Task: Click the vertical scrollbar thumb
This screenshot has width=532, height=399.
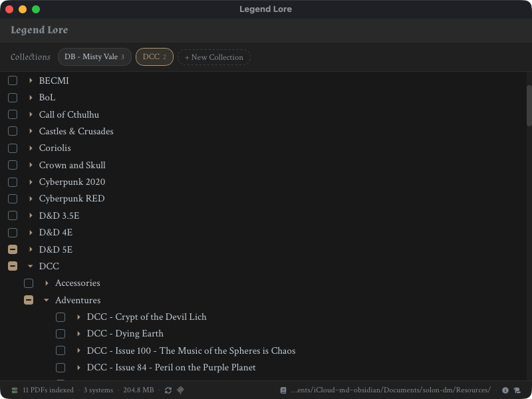Action: click(529, 106)
